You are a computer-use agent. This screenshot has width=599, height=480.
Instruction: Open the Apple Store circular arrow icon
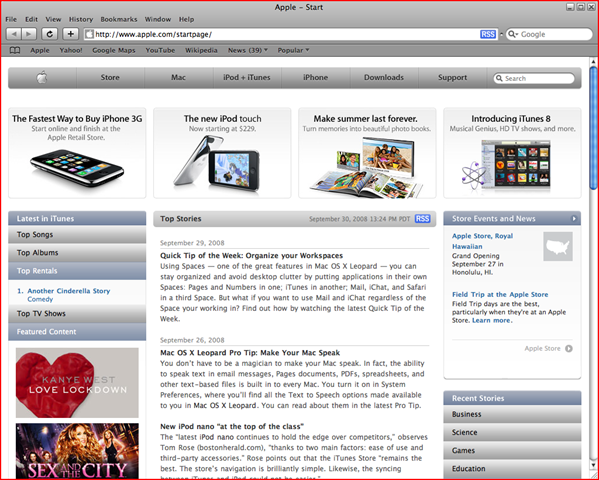click(x=569, y=349)
